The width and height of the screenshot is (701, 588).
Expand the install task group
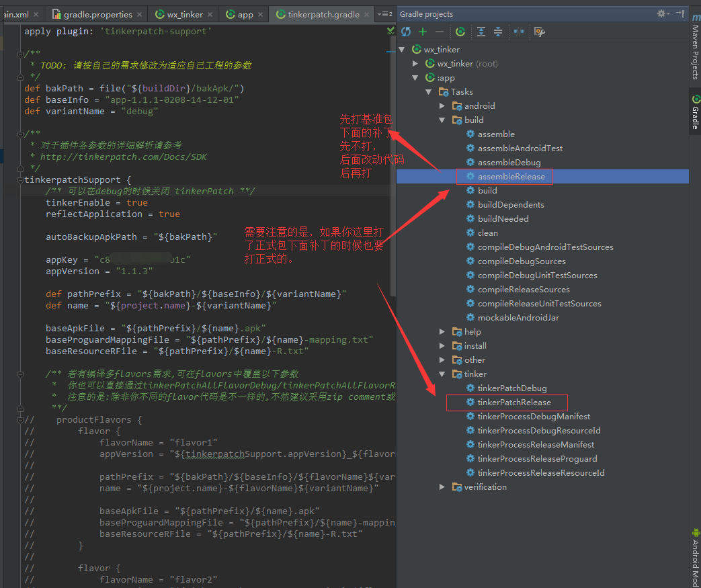point(442,345)
